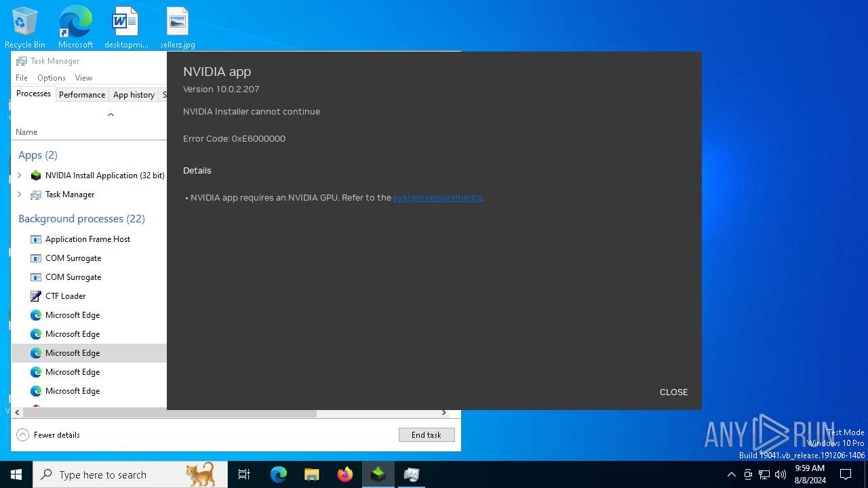The width and height of the screenshot is (868, 488).
Task: Click the Version 10.0.2.207 text
Action: tap(221, 89)
